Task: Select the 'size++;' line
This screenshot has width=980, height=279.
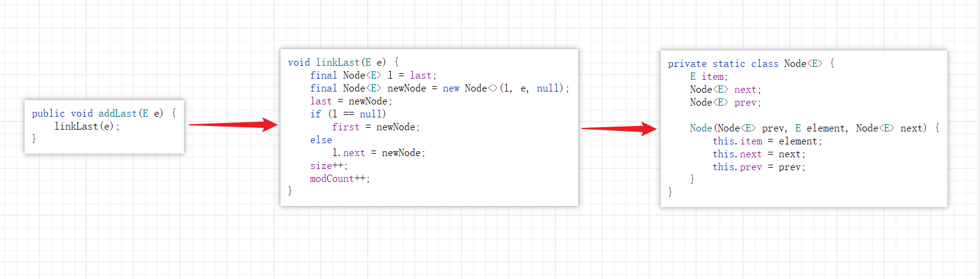Action: (329, 165)
